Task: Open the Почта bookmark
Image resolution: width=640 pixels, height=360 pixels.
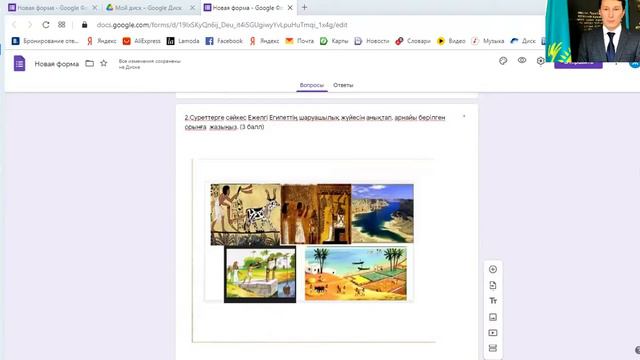Action: point(300,41)
